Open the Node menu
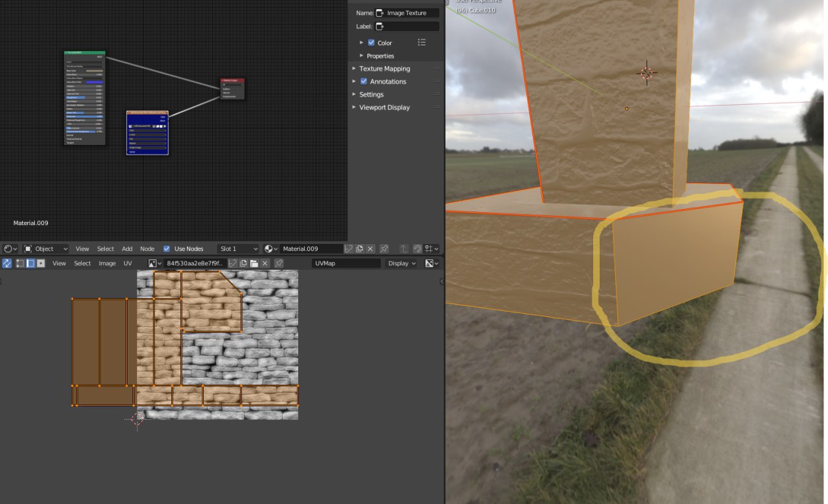The image size is (828, 504). click(147, 248)
